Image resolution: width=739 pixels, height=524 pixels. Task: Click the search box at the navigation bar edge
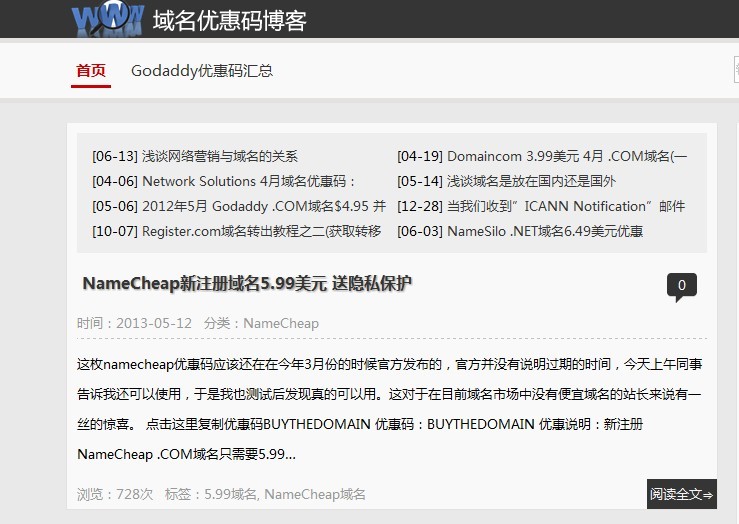pyautogui.click(x=736, y=70)
